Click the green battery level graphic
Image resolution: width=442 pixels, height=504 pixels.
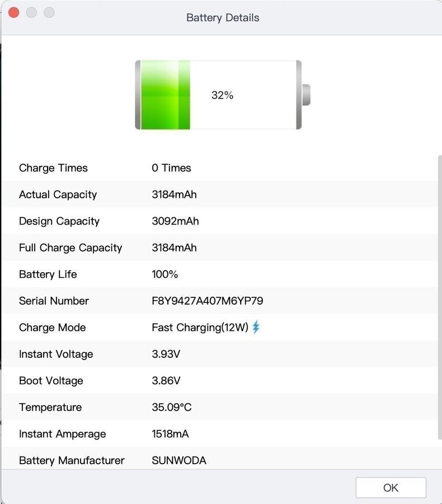pos(165,95)
